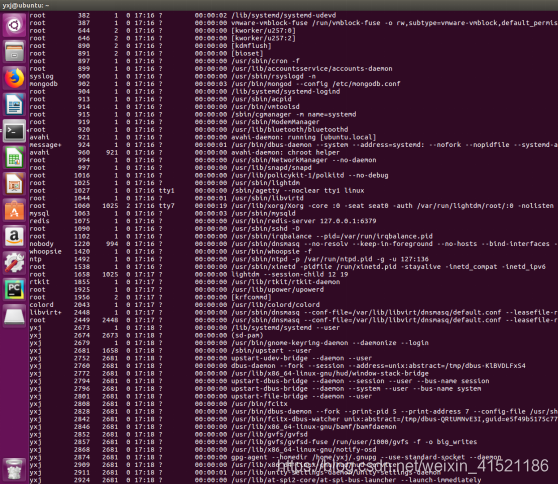Open the removable drive icon in launcher
Viewport: 559px width, 485px height.
14,317
